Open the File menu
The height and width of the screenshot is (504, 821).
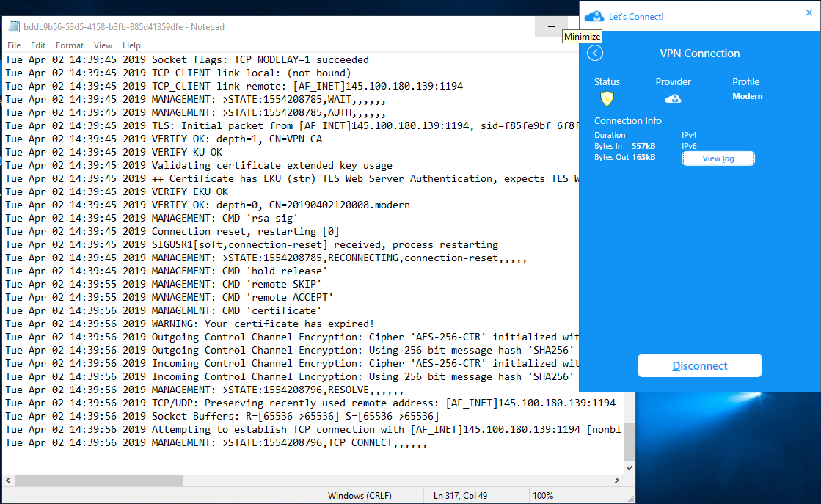coord(13,45)
